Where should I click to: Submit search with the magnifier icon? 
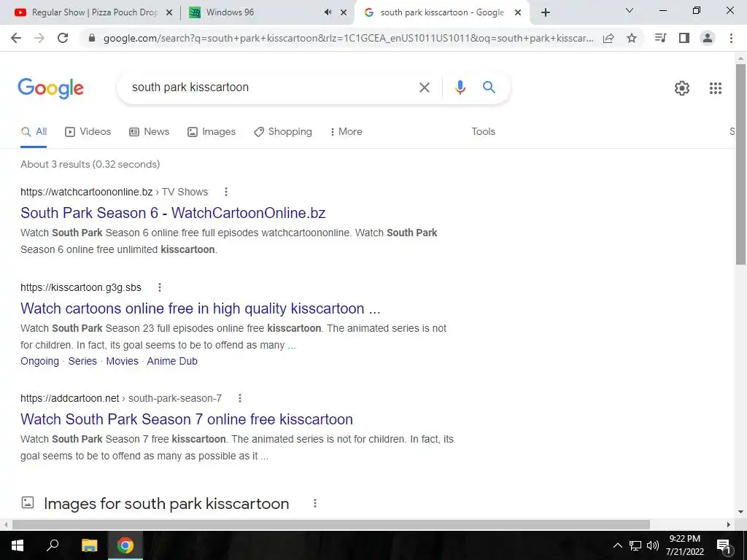coord(489,87)
